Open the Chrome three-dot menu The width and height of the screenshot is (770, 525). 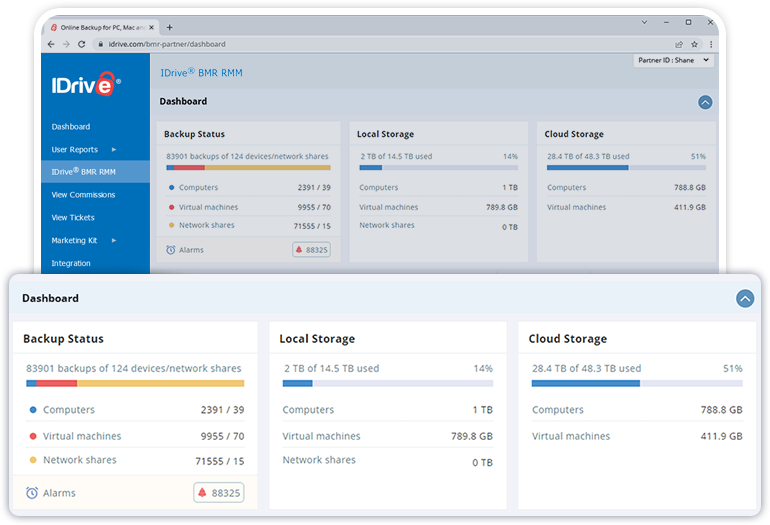[711, 44]
